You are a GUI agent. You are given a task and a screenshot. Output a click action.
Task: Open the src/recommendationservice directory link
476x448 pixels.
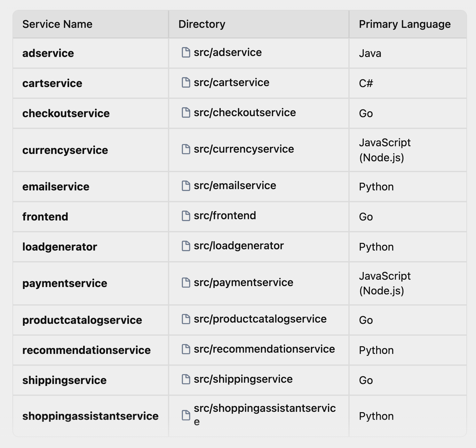(x=264, y=349)
